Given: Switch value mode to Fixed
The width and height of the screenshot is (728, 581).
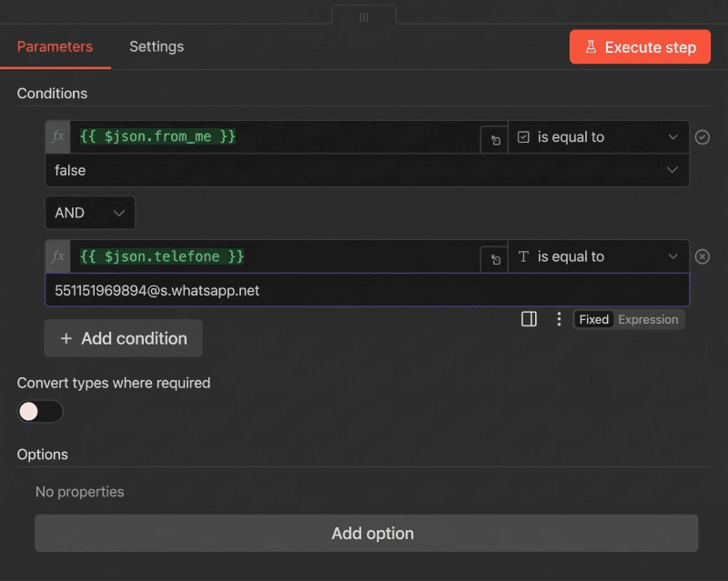Looking at the screenshot, I should pyautogui.click(x=594, y=320).
